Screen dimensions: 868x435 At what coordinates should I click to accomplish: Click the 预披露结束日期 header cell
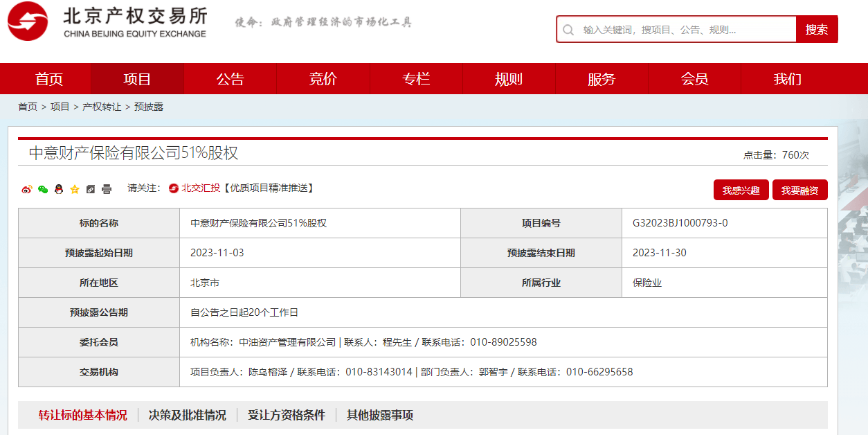tap(541, 253)
